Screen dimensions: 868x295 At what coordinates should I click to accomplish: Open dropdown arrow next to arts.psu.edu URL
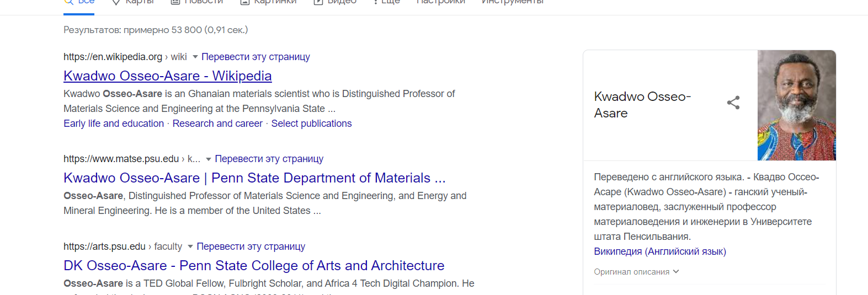tap(190, 246)
